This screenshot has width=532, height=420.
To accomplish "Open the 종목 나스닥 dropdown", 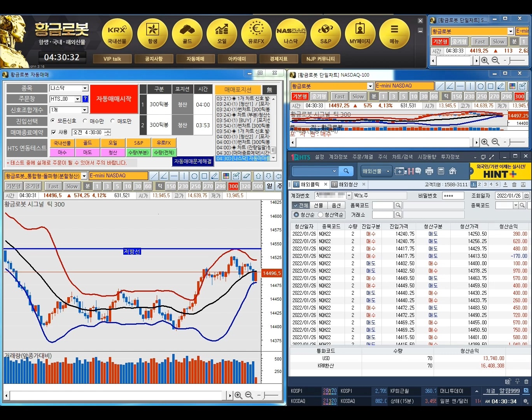I will point(85,88).
